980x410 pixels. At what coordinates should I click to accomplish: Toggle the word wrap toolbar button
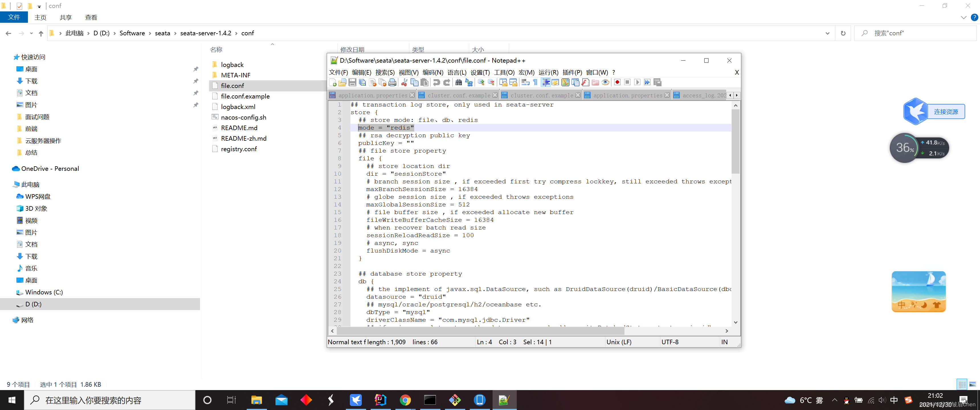click(525, 82)
